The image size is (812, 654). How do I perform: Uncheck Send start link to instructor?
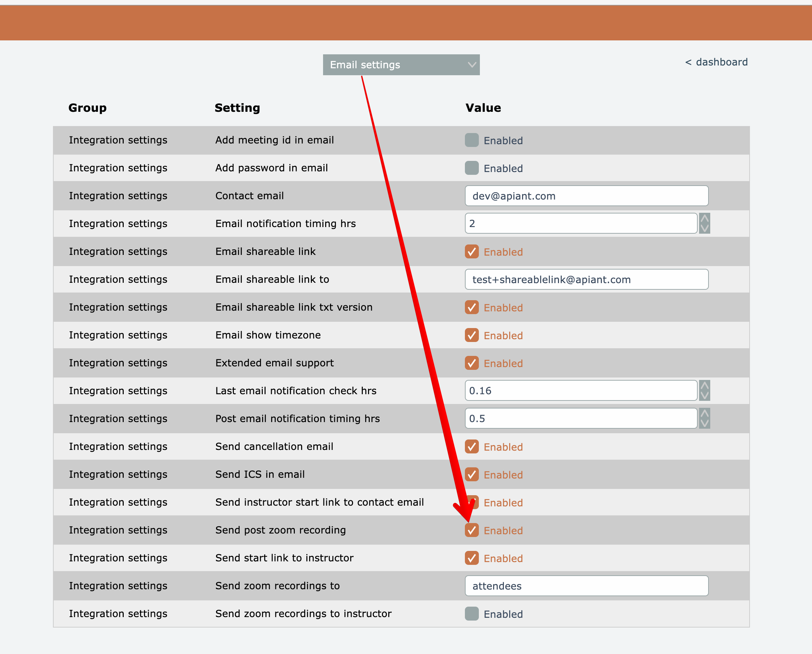(x=472, y=558)
